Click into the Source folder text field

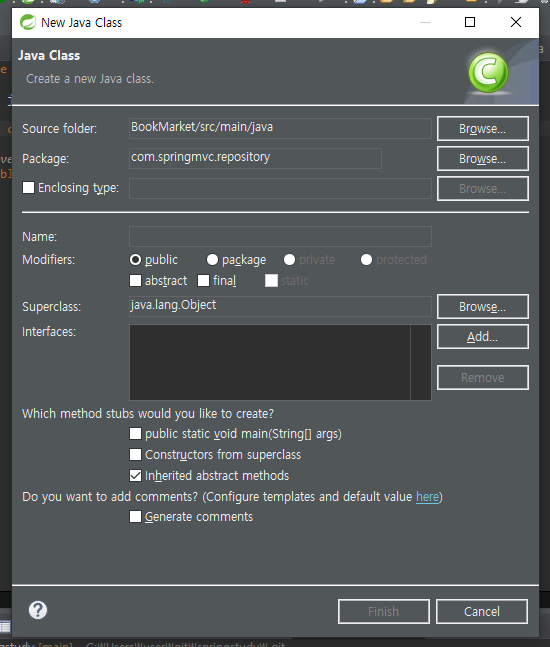point(280,128)
